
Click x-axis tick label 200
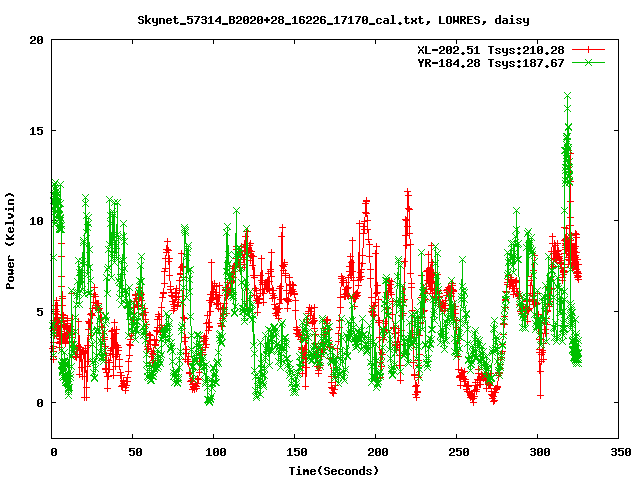(x=378, y=452)
